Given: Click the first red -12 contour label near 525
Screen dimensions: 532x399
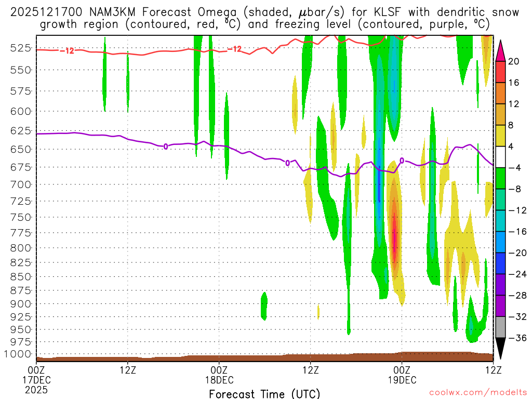Looking at the screenshot, I should click(x=67, y=51).
